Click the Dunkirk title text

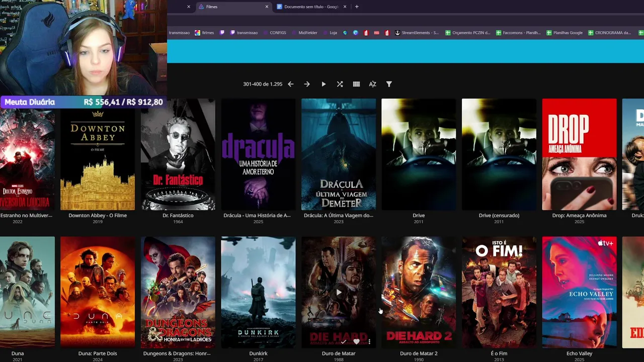pyautogui.click(x=258, y=353)
